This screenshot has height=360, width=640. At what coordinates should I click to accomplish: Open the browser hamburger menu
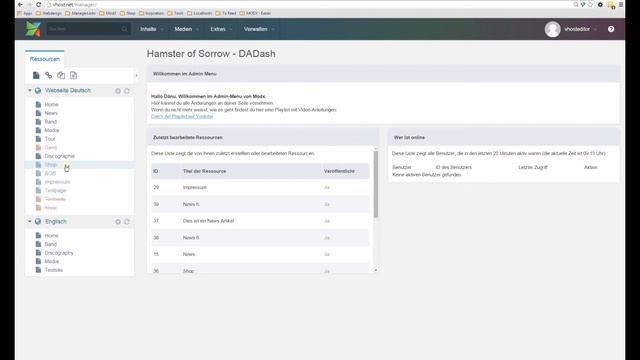tap(621, 4)
